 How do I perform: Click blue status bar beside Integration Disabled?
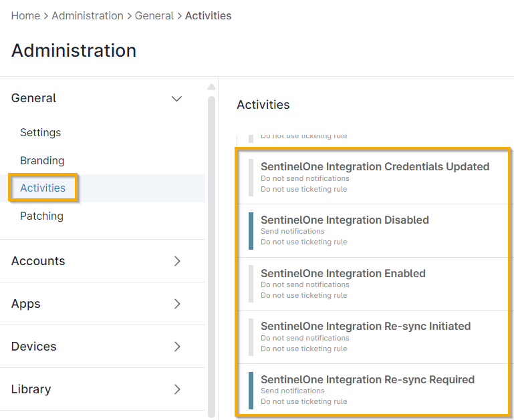click(251, 230)
